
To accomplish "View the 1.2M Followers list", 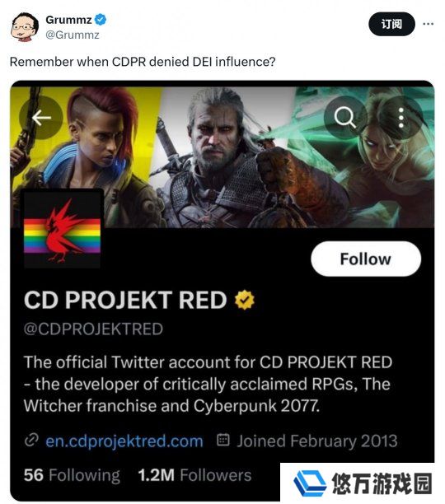I will click(x=194, y=475).
